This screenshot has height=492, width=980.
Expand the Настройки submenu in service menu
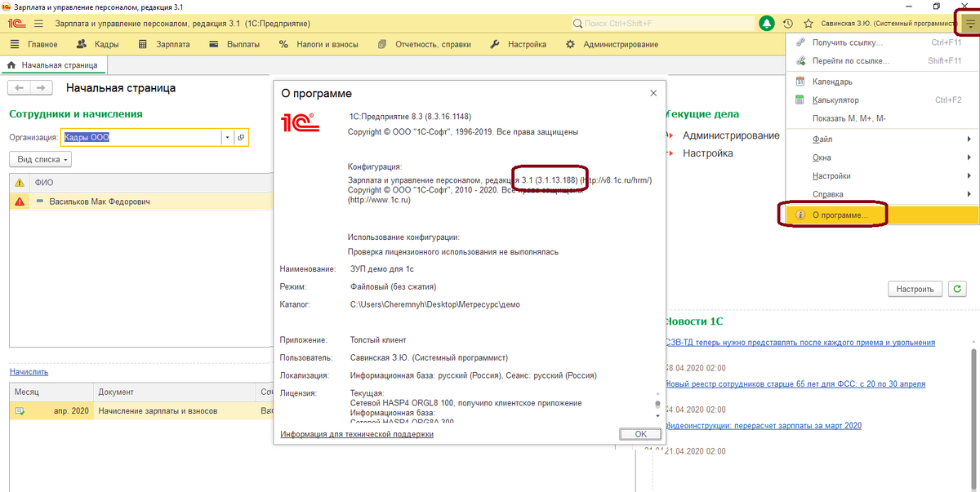[882, 175]
